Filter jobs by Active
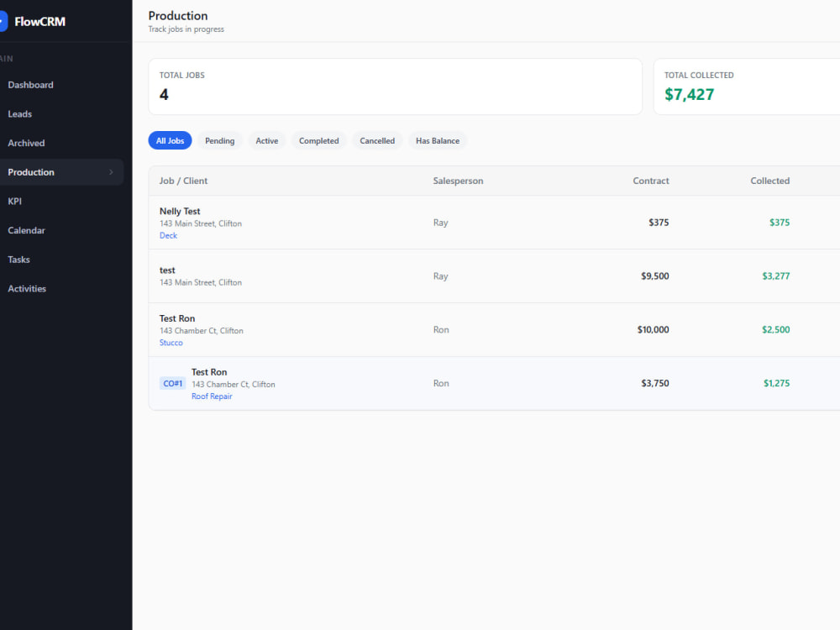Image resolution: width=840 pixels, height=630 pixels. pos(267,140)
